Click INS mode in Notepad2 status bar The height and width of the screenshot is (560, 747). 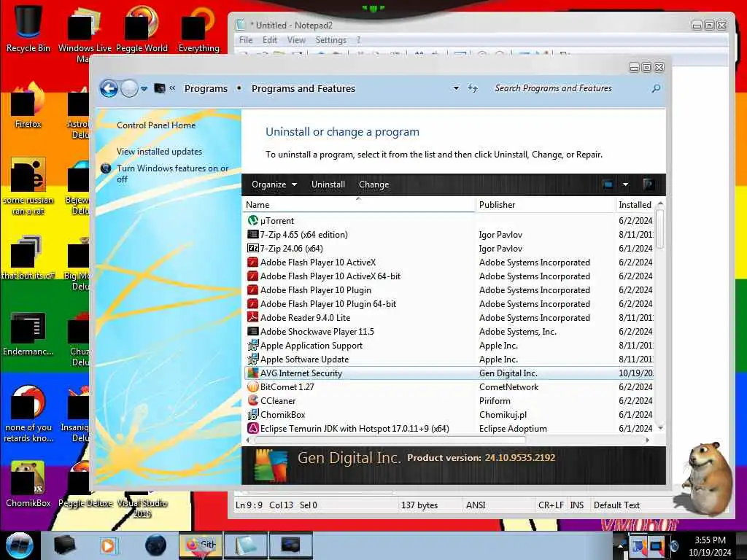coord(576,505)
